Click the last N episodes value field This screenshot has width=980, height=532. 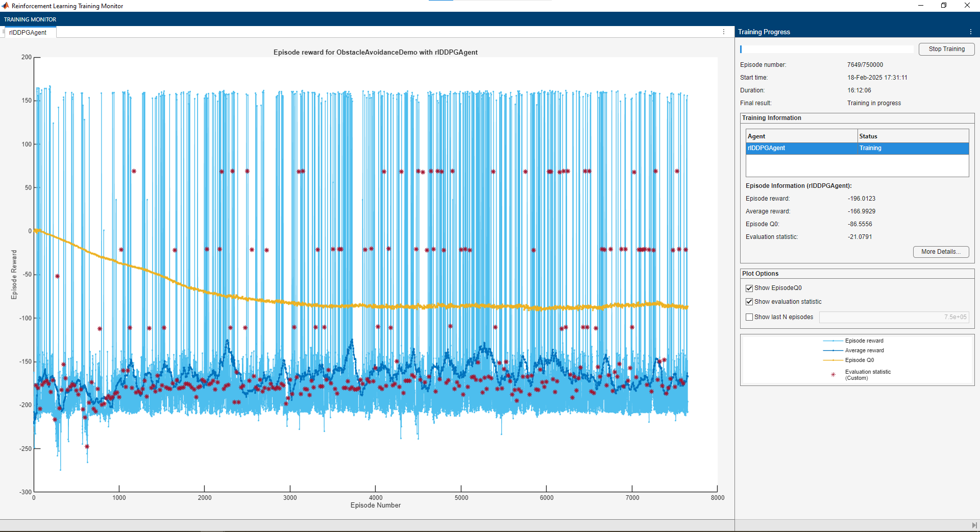coord(893,317)
